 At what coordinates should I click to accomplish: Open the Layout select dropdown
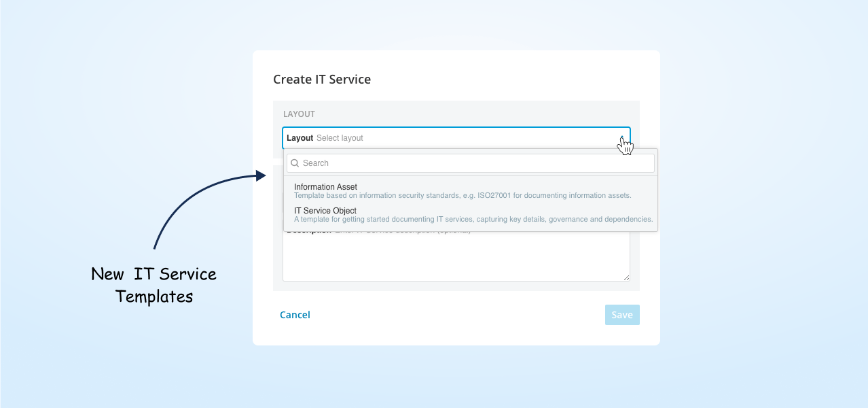pyautogui.click(x=456, y=138)
